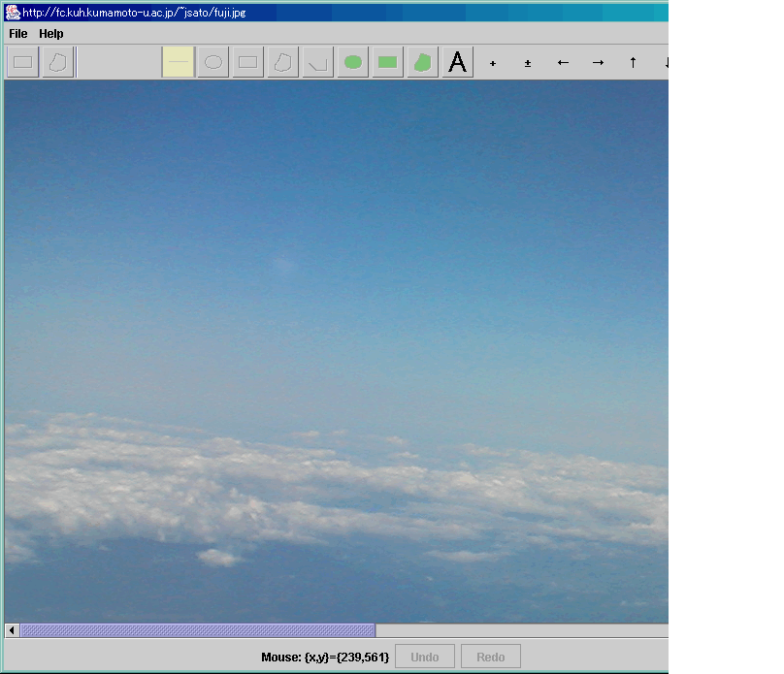This screenshot has width=784, height=674.
Task: Pick the outlined polygon drawing tool
Action: pos(283,62)
